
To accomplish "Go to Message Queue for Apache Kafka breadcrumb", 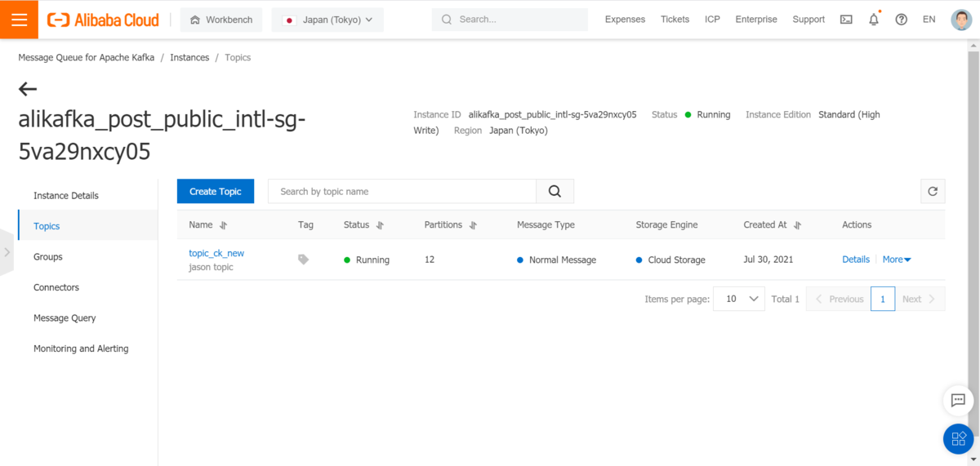I will [x=86, y=57].
